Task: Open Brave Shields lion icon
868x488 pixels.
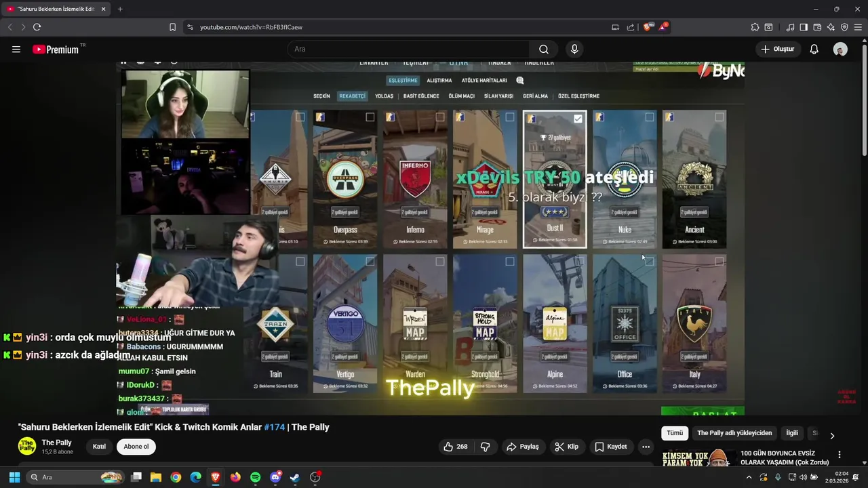Action: point(648,27)
